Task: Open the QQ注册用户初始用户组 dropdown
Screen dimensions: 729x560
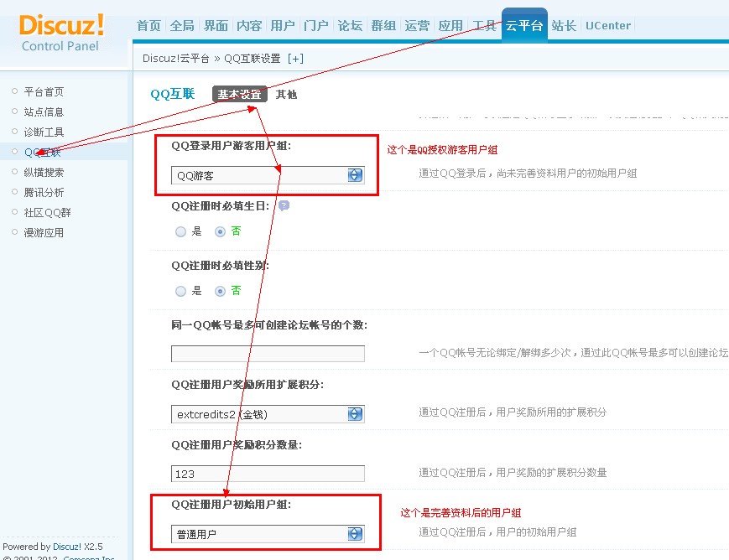Action: tap(268, 534)
